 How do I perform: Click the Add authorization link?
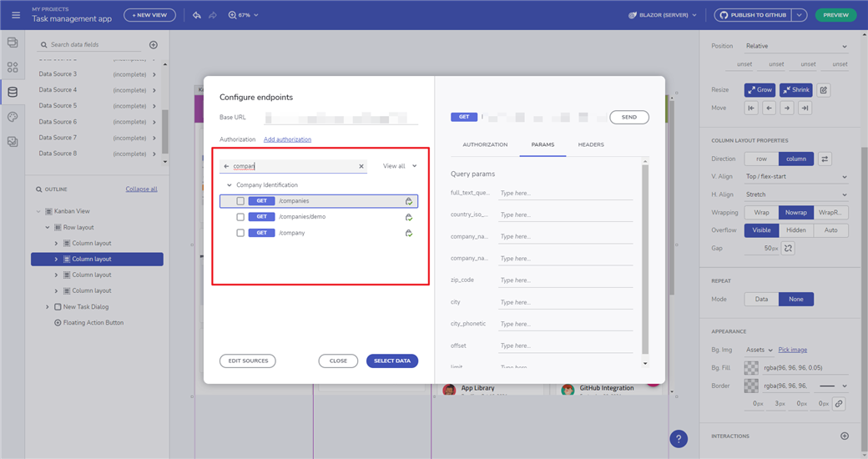click(287, 139)
